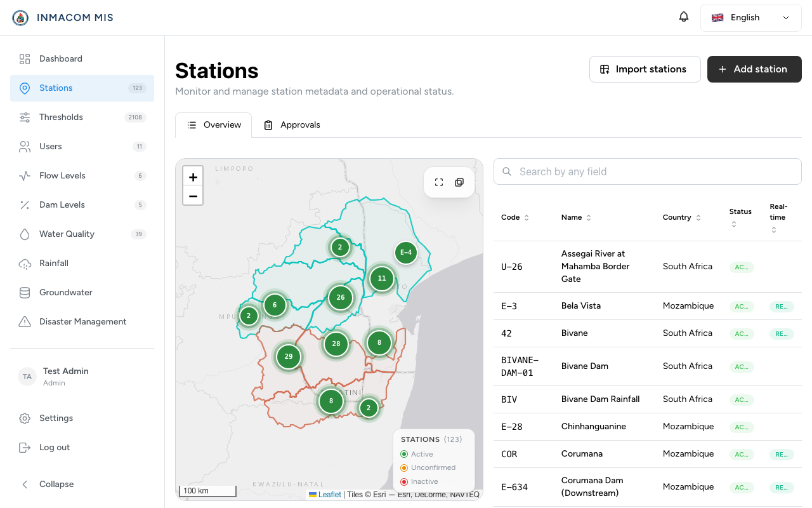Open Flow Levels in sidebar
Screen dimensions: 812x508
(x=82, y=175)
